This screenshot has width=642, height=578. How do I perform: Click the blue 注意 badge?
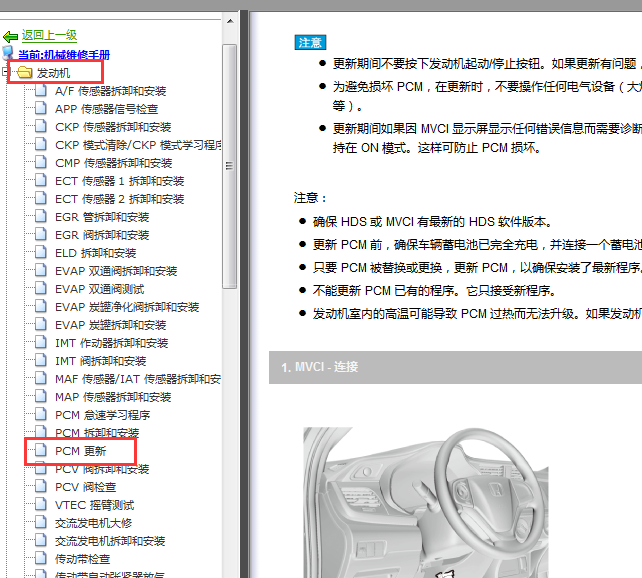[310, 42]
